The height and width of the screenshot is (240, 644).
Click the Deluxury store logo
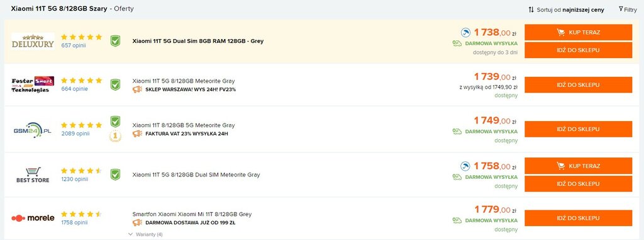33,41
